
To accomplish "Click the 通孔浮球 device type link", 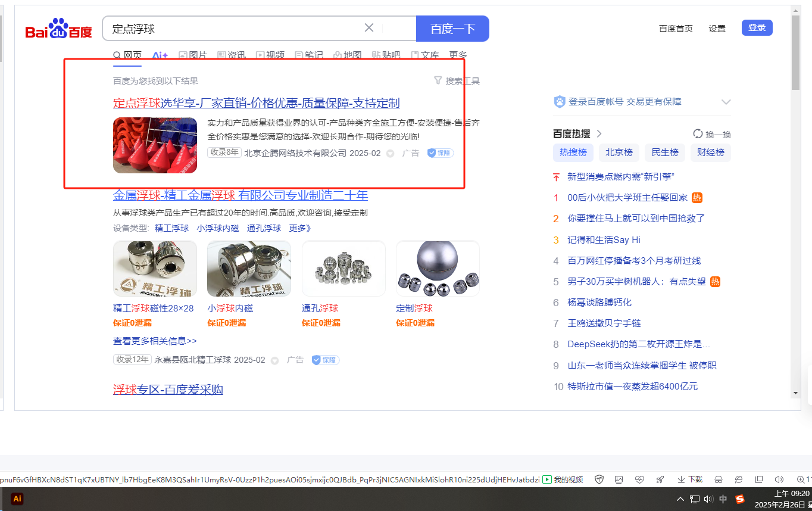I will 264,228.
